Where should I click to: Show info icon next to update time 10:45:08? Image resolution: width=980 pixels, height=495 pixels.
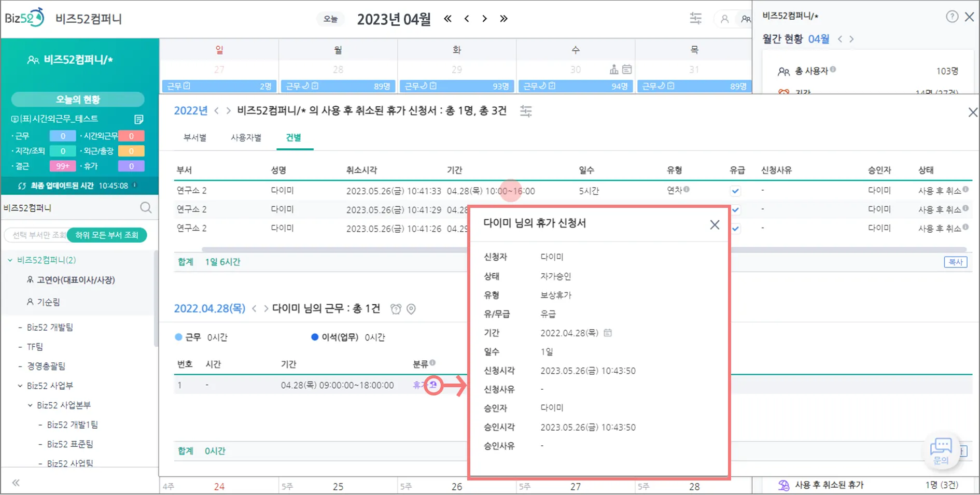click(x=135, y=185)
